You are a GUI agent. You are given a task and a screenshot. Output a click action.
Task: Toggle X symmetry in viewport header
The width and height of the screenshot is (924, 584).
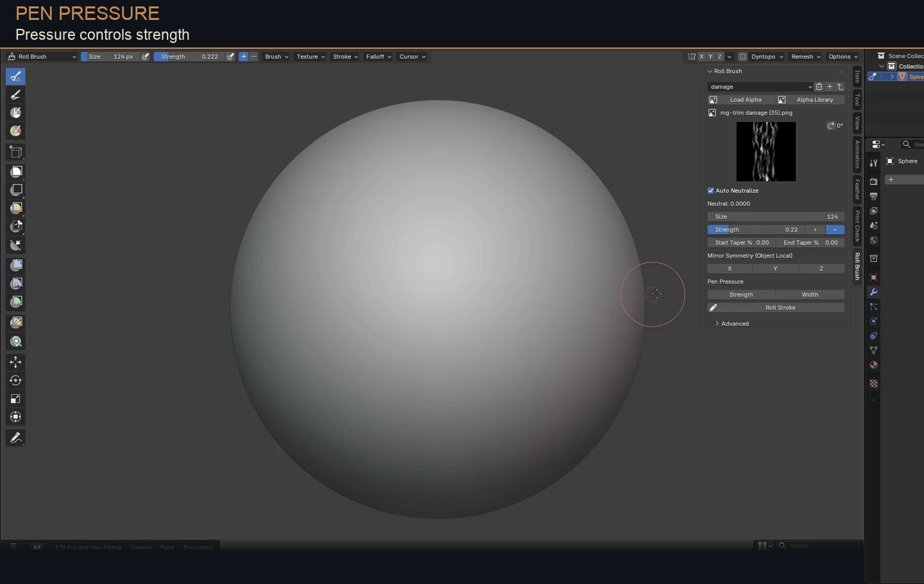[x=701, y=56]
